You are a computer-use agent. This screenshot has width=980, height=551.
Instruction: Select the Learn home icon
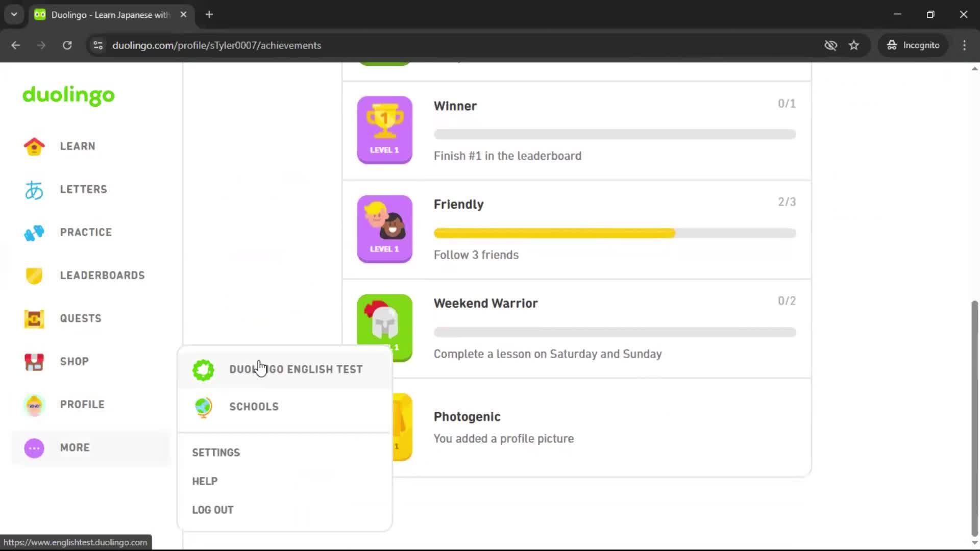[x=34, y=146]
